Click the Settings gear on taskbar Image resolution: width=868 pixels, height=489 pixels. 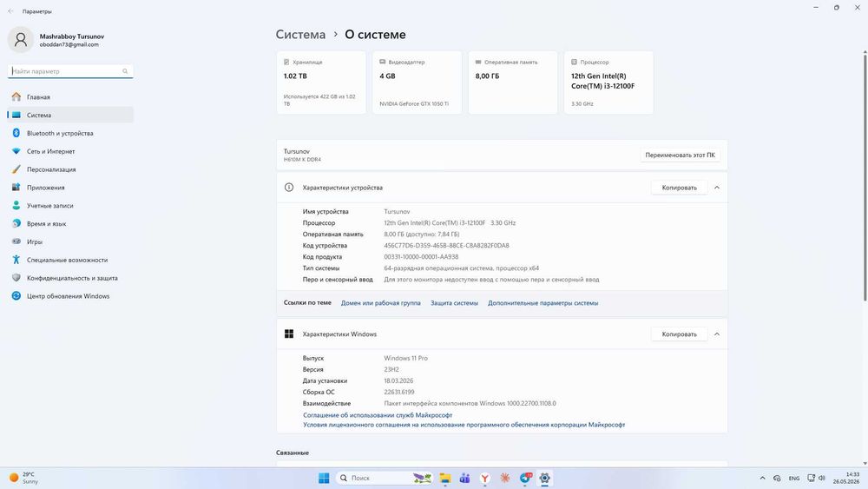click(545, 478)
